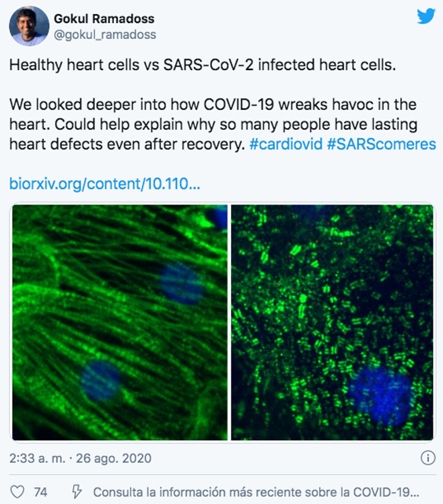Click the lightning bolt icon
The width and height of the screenshot is (443, 504).
(x=77, y=492)
